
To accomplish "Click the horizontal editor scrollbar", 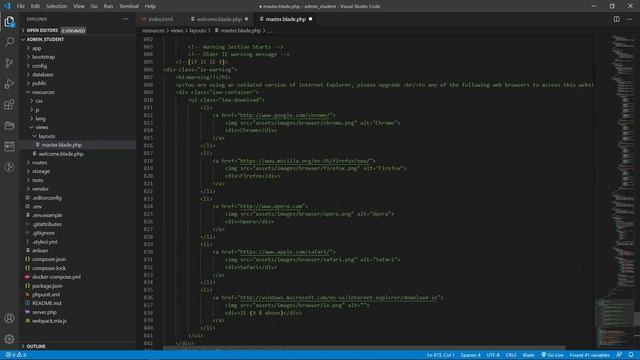I will tap(364, 348).
